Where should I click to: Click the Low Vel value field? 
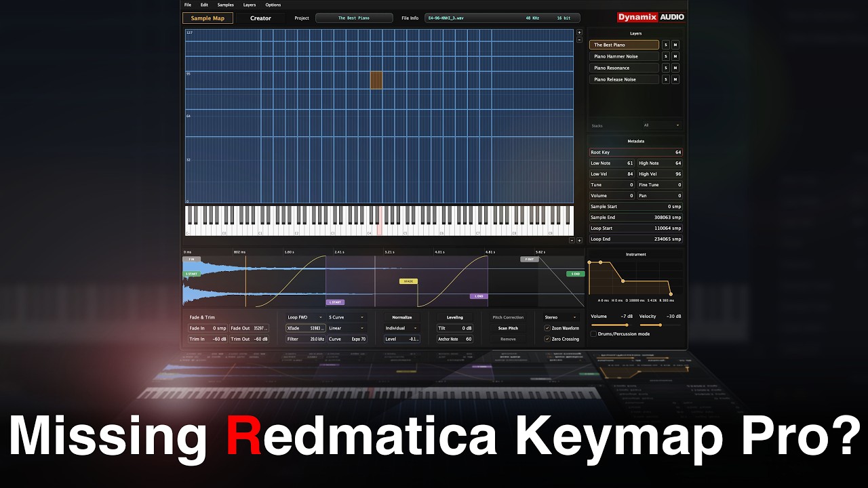(612, 174)
